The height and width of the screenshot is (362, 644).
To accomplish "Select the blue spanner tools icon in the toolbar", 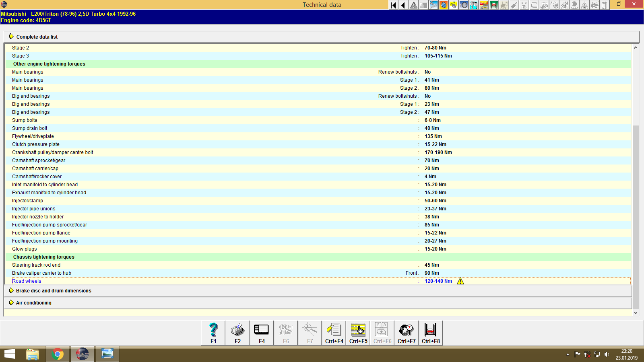I will tap(433, 5).
